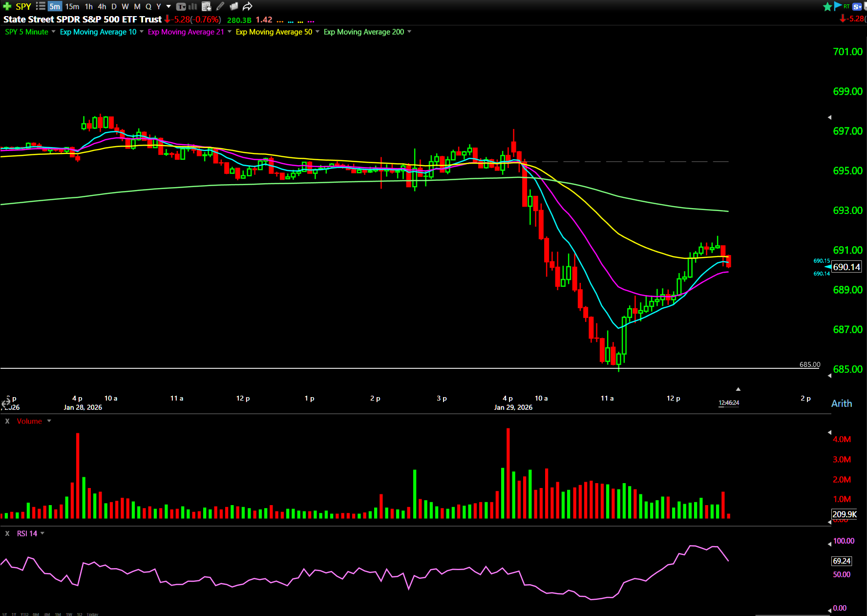Switch to the 15m timeframe
Screen dimensions: 867x616
(x=72, y=6)
